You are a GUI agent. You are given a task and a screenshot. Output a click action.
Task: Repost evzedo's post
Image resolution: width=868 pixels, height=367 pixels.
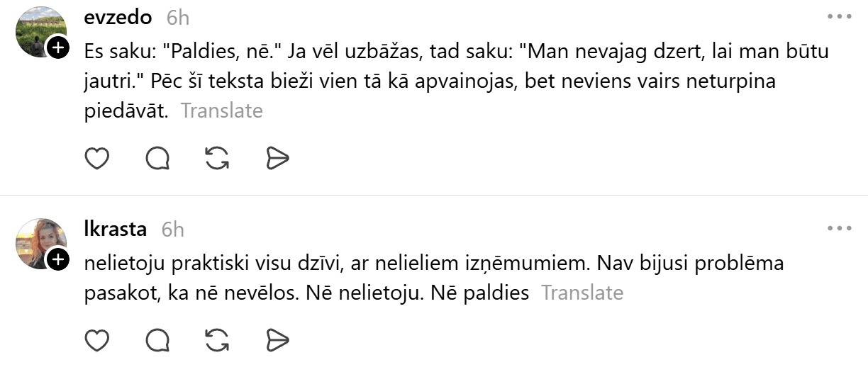click(x=217, y=159)
